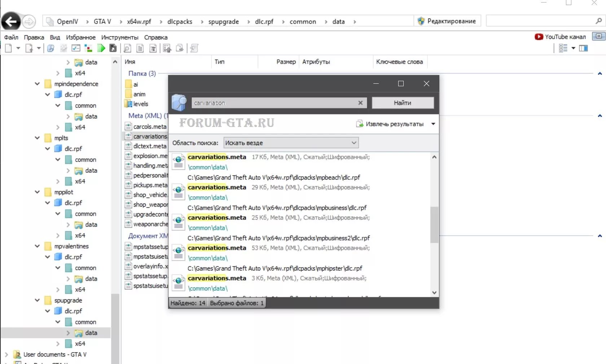Open the view mode dropdown arrow
606x364 pixels.
pos(573,48)
